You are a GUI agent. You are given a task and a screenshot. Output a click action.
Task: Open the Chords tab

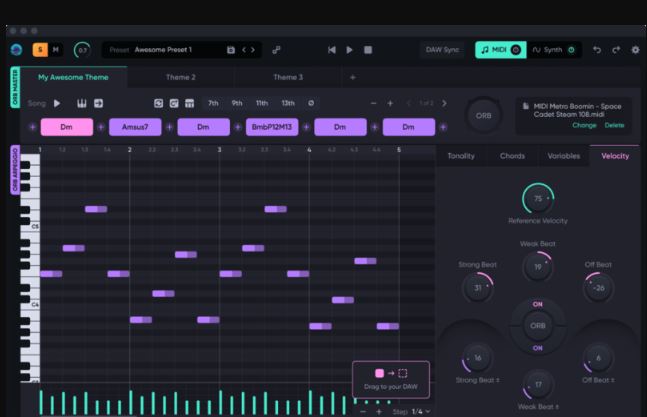512,156
